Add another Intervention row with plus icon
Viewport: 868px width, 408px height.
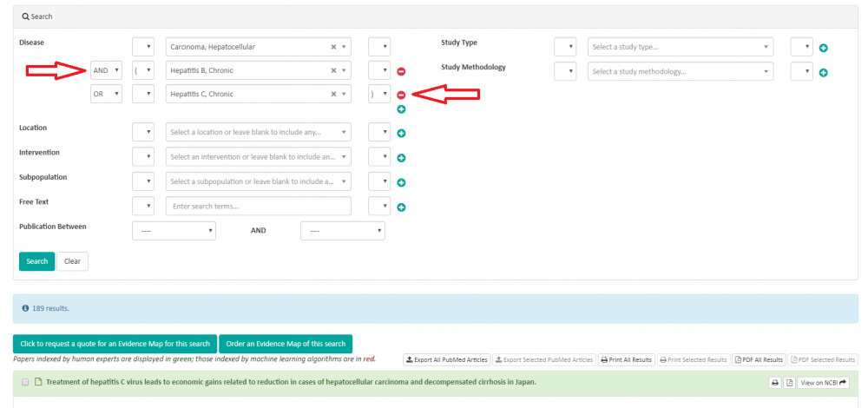(x=401, y=158)
